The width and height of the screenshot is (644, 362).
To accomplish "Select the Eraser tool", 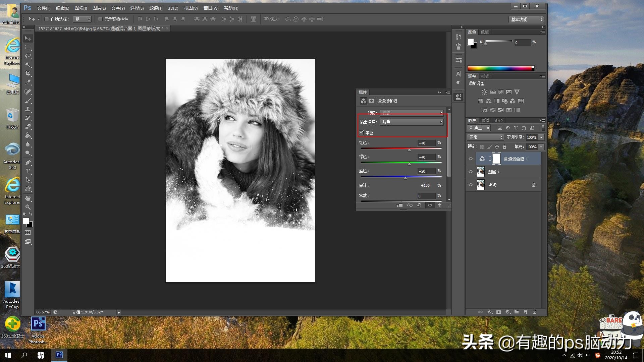I will [x=28, y=127].
